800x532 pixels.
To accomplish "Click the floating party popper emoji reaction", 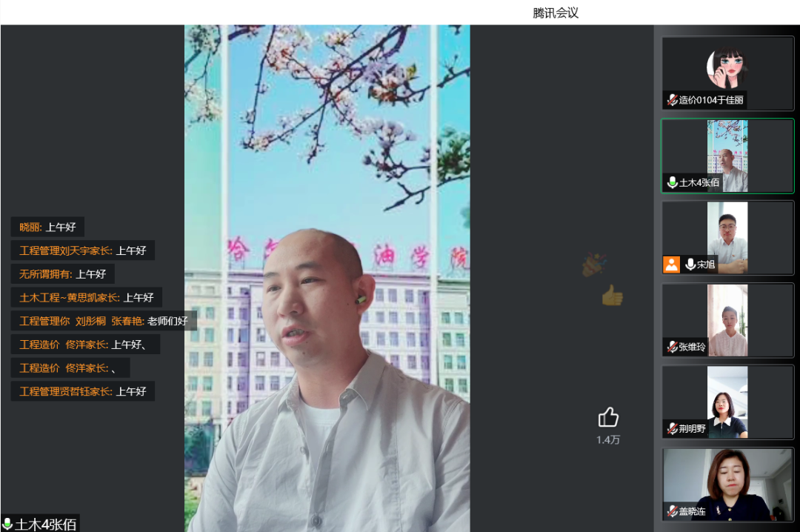I will pyautogui.click(x=593, y=265).
